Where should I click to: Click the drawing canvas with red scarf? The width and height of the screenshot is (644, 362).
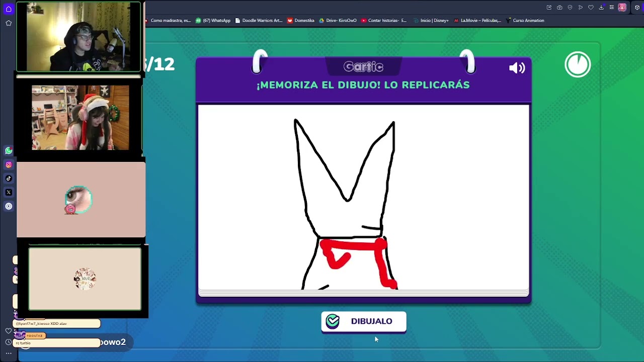point(363,198)
